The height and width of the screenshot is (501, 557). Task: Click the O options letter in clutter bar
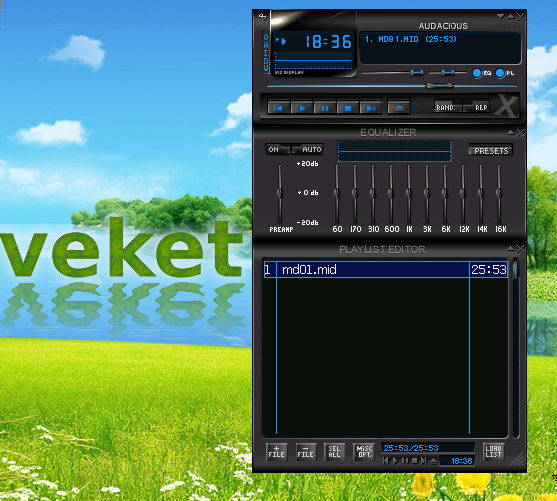click(x=266, y=37)
